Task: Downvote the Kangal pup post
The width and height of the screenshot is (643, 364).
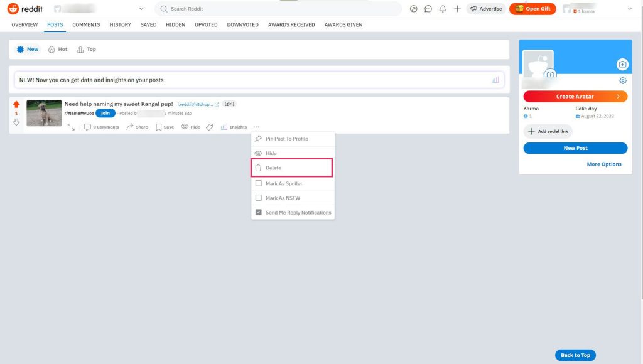Action: click(x=16, y=122)
